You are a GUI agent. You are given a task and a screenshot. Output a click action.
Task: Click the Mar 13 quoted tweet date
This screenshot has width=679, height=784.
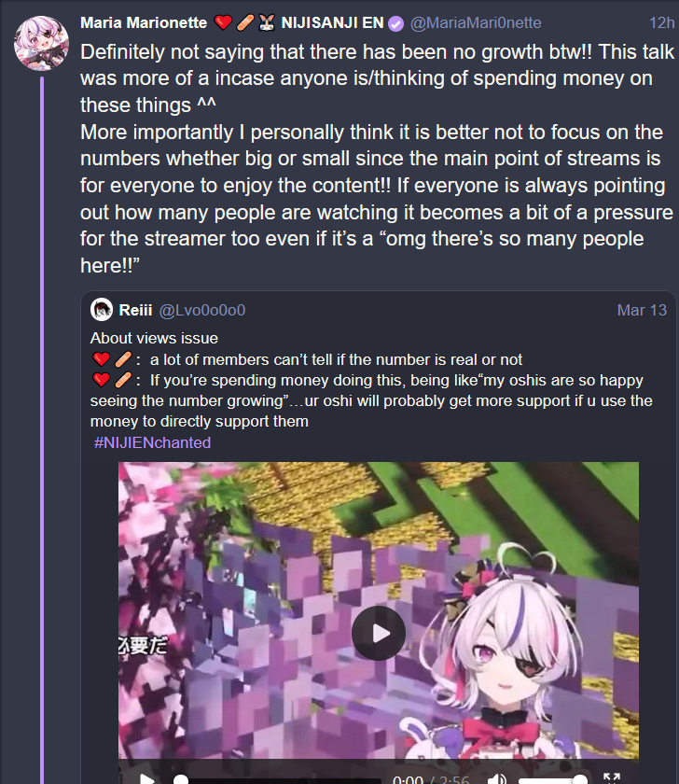pos(642,310)
